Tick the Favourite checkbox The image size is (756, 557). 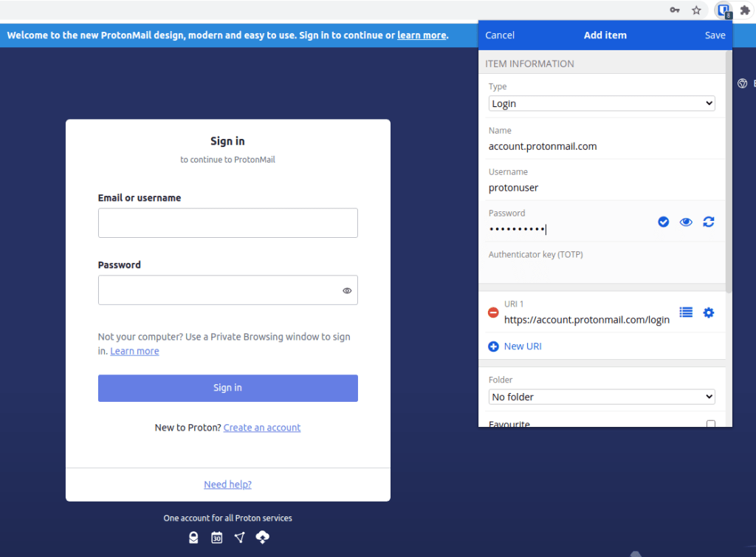[711, 424]
